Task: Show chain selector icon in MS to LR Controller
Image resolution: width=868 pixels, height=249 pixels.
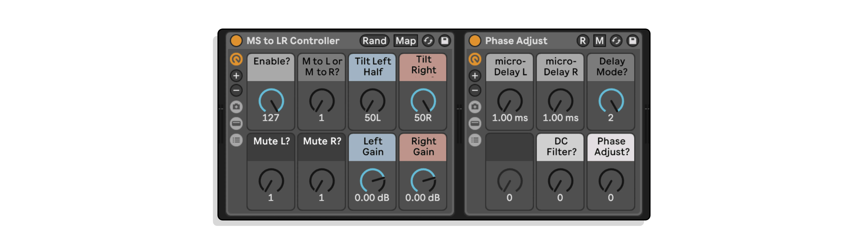Action: [236, 123]
